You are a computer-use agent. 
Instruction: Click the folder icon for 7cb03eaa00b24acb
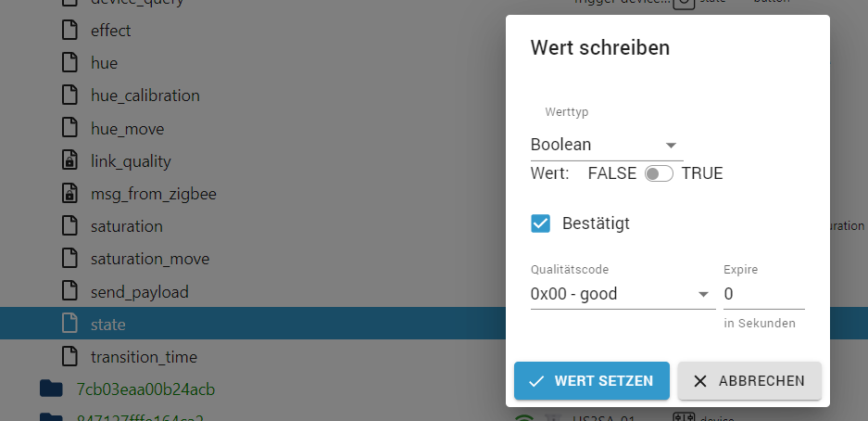tap(52, 389)
